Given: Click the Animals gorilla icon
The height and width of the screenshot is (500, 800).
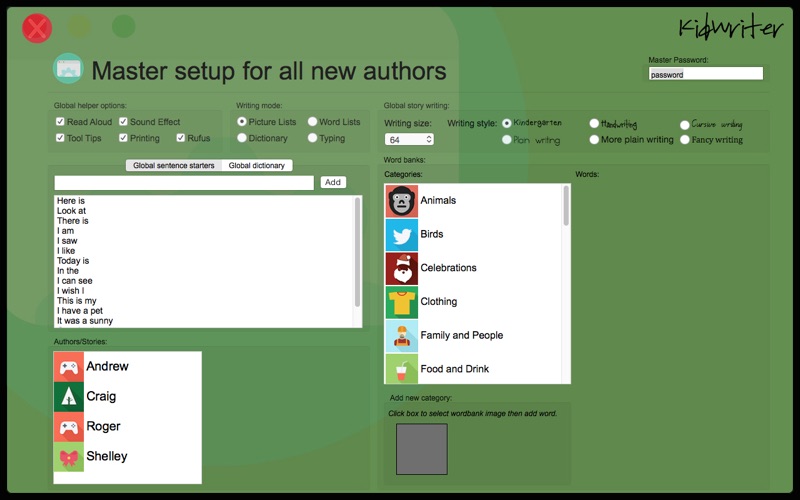Looking at the screenshot, I should (402, 201).
